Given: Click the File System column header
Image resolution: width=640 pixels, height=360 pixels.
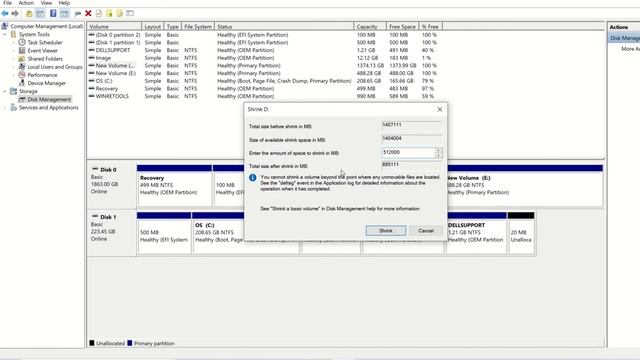Looking at the screenshot, I should 198,27.
